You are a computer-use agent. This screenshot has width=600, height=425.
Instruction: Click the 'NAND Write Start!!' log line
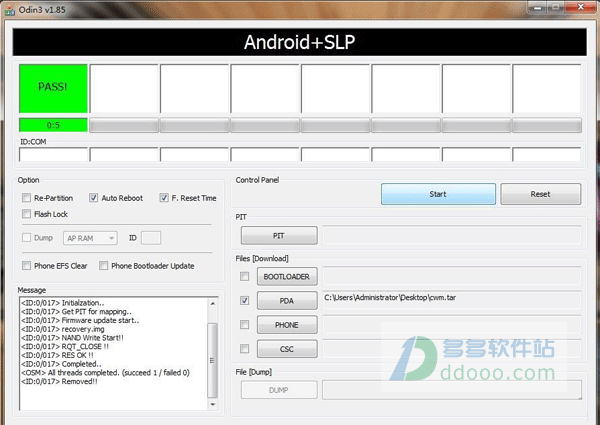coord(72,338)
